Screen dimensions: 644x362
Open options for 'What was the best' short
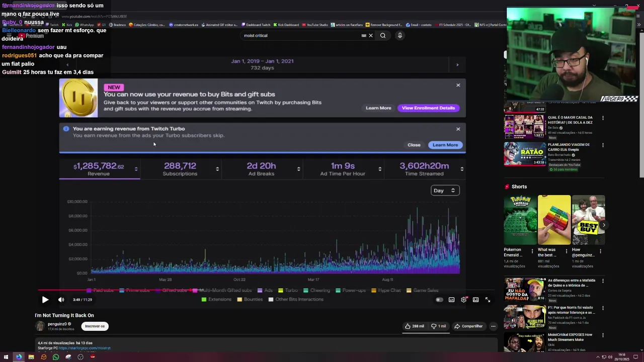[x=566, y=251]
